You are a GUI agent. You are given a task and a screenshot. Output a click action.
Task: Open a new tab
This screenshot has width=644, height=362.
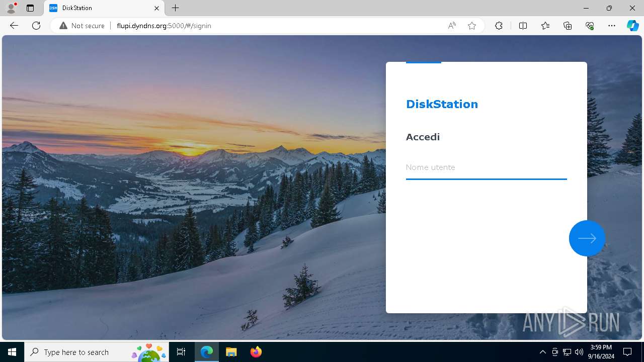coord(175,8)
